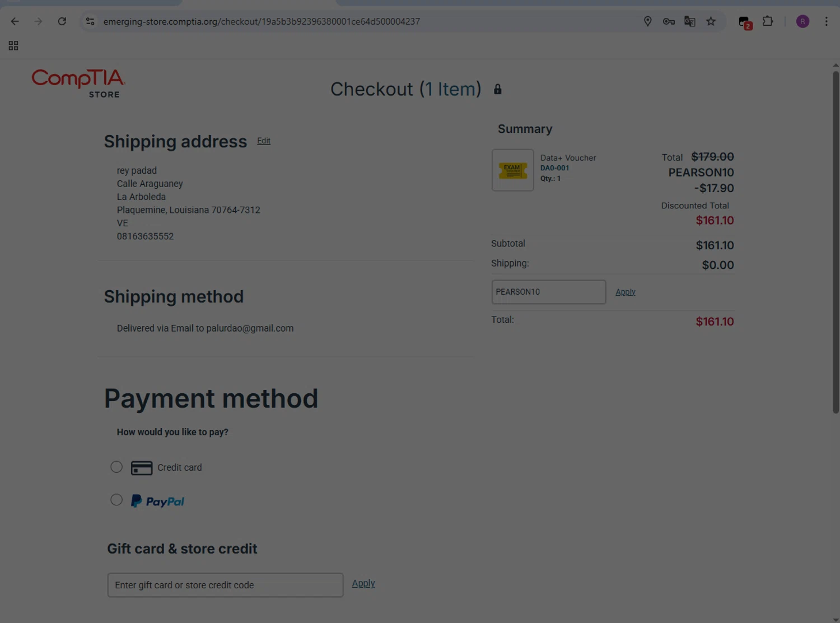
Task: Click the final Total $161.10 amount
Action: coord(715,322)
